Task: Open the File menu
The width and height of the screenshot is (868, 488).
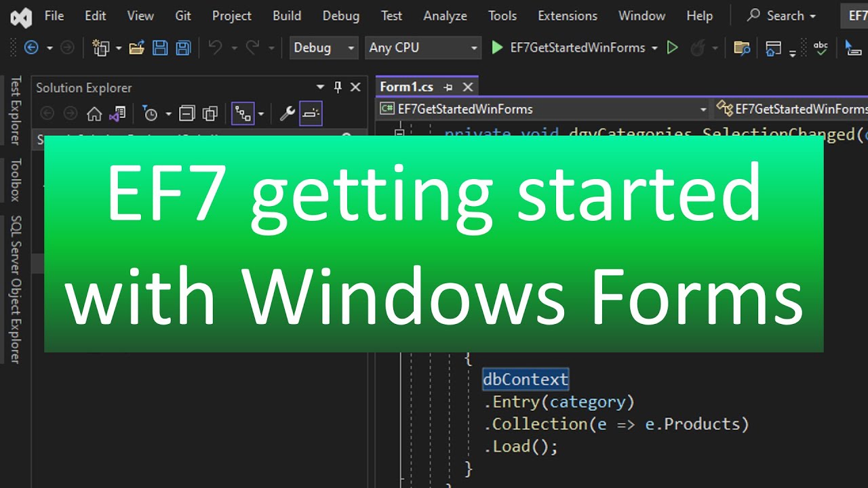Action: (54, 16)
